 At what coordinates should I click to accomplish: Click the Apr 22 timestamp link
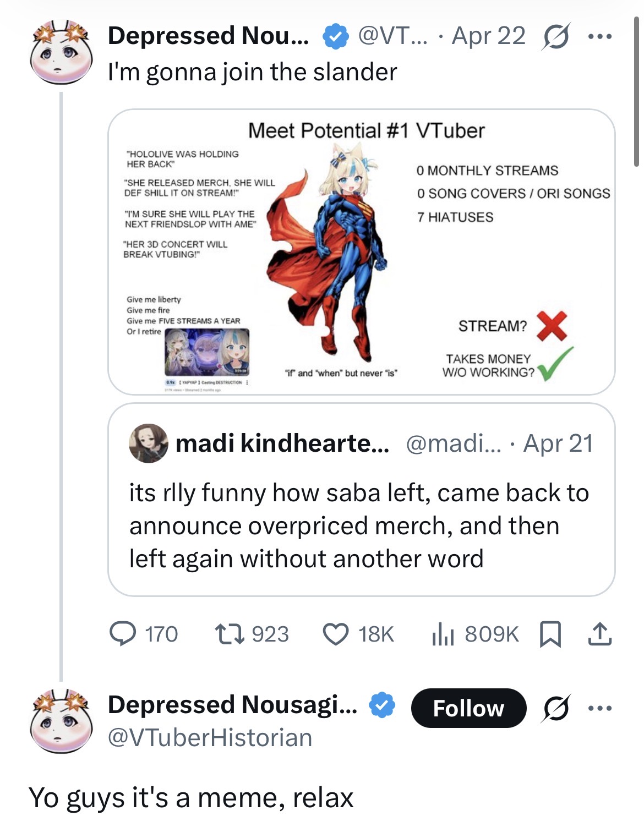pyautogui.click(x=488, y=36)
